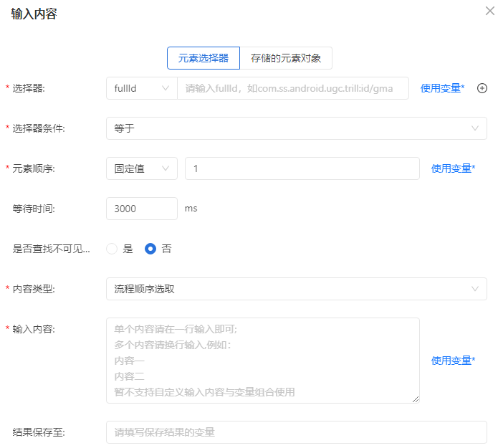Click into the 输入内容 multiline textarea
The image size is (498, 448).
click(x=262, y=360)
